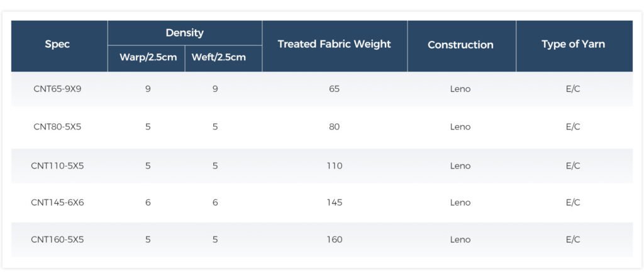Select the CNT80-5X5 spec cell
Image resolution: width=644 pixels, height=278 pixels.
coord(57,127)
